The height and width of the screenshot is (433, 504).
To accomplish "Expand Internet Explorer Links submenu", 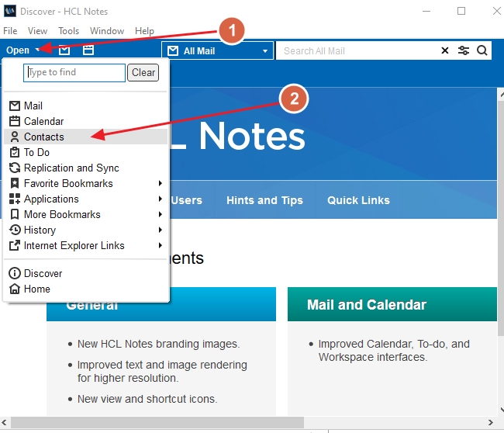I will coord(85,245).
